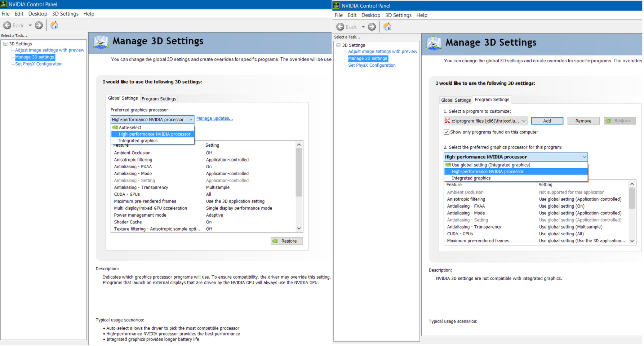Viewport: 644px width, 346px height.
Task: Toggle Show only programs found on this computer
Action: point(447,132)
